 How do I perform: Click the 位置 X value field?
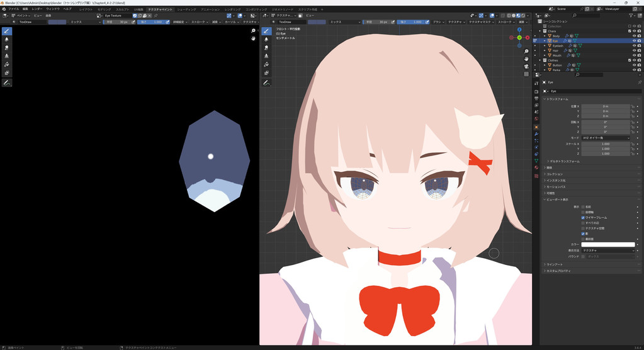pyautogui.click(x=605, y=106)
